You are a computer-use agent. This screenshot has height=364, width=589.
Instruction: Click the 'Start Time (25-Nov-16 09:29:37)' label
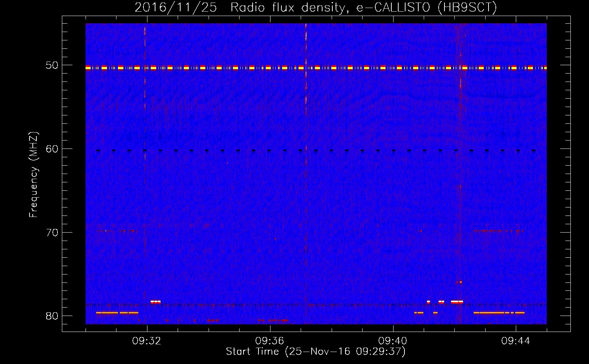pos(316,352)
